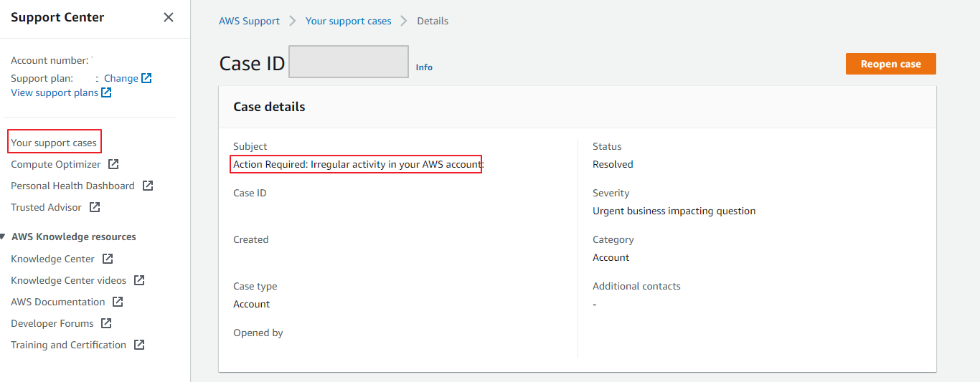The height and width of the screenshot is (382, 980).
Task: Click the Info link beside Case ID
Action: pos(424,67)
